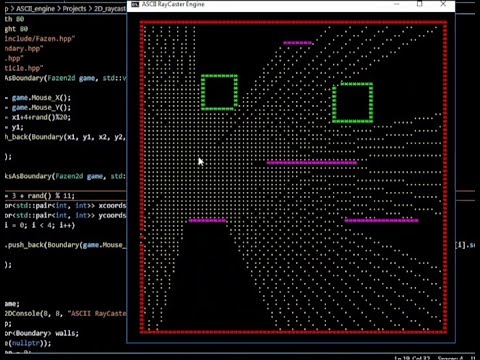Minimize the ASCII RayCaster Engine window
This screenshot has height=360, width=480.
[x=396, y=4]
